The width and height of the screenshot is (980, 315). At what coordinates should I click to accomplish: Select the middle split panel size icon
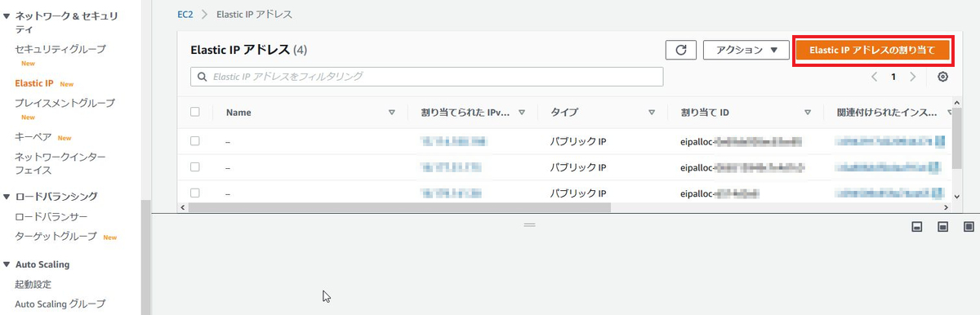click(x=942, y=226)
